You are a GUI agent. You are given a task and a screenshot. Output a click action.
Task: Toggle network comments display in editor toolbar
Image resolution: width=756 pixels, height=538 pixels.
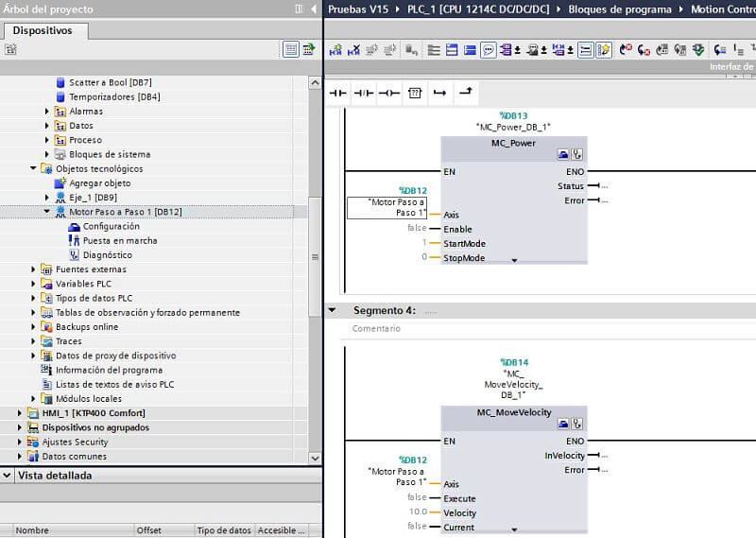pyautogui.click(x=489, y=49)
